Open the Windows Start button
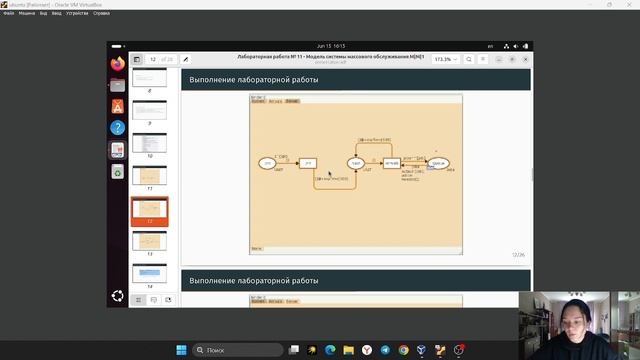640x360 pixels. point(181,350)
